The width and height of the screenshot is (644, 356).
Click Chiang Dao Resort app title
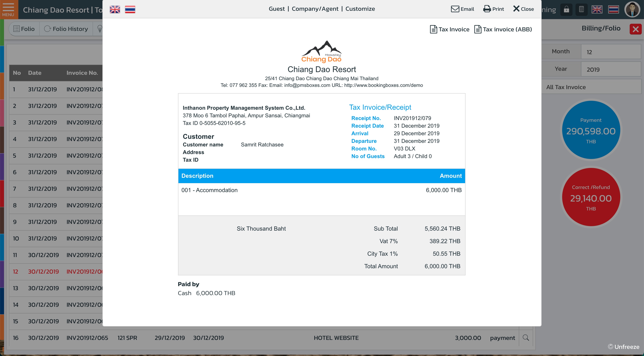(63, 10)
